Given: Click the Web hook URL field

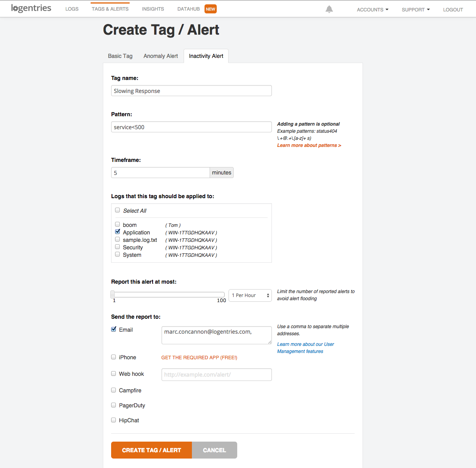Looking at the screenshot, I should point(216,375).
